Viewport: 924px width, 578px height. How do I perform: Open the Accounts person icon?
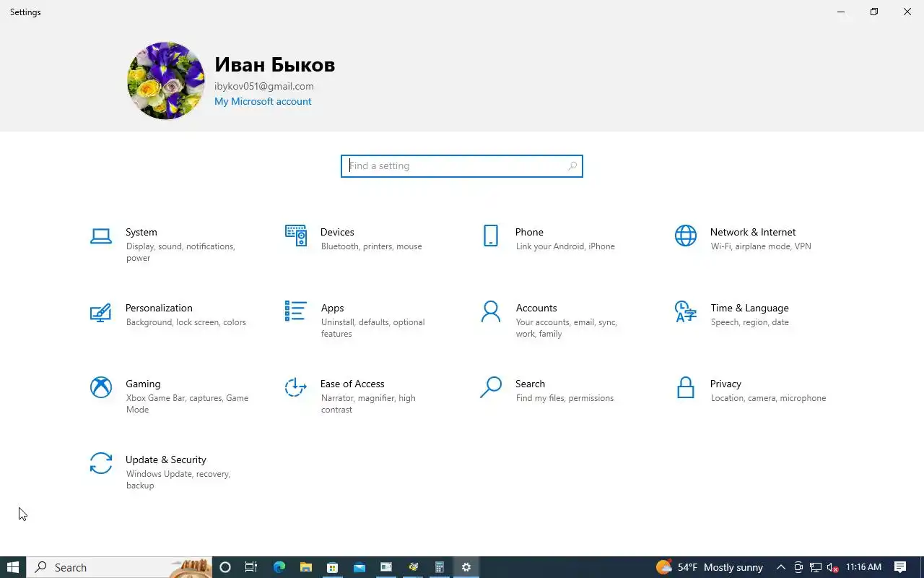click(491, 311)
